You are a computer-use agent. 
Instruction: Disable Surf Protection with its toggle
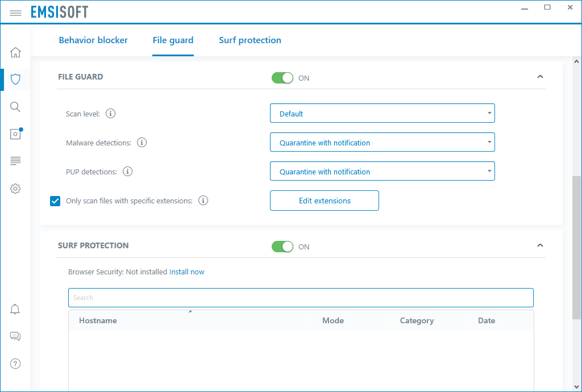(282, 247)
